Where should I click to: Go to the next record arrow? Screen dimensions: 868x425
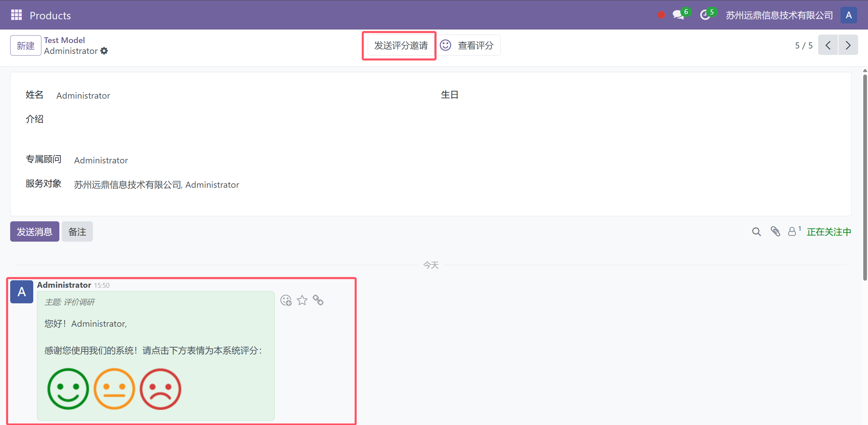(848, 45)
